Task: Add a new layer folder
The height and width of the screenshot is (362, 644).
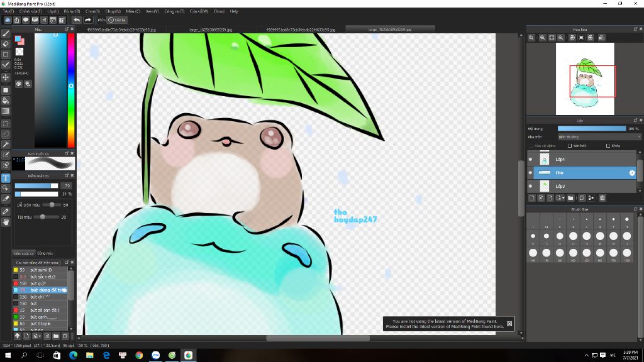Action: pyautogui.click(x=570, y=198)
